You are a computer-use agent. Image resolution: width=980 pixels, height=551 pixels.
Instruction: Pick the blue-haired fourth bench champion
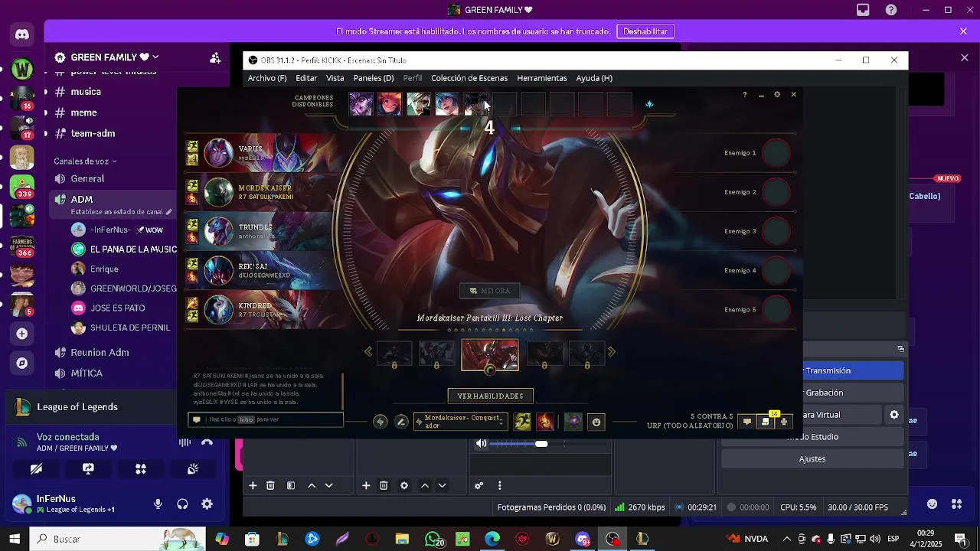[x=447, y=104]
